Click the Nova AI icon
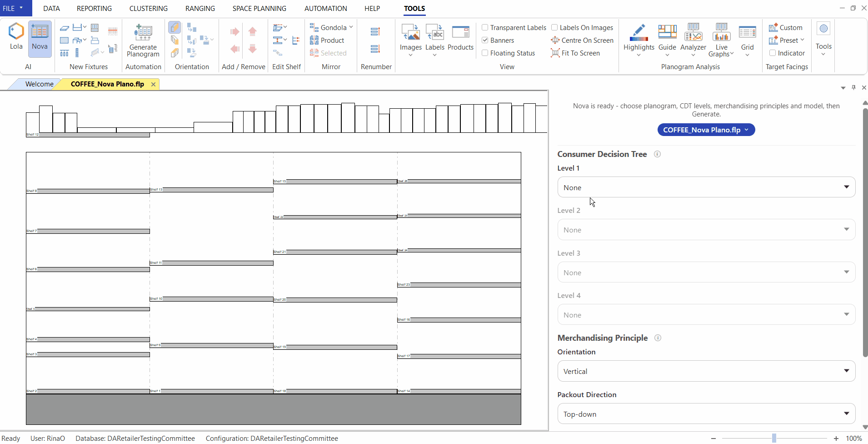 [x=40, y=36]
